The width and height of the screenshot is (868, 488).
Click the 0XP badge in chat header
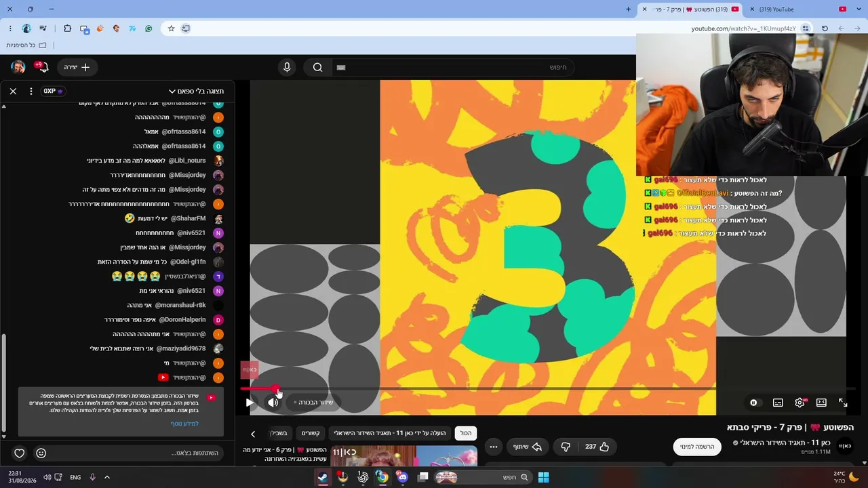(x=54, y=91)
